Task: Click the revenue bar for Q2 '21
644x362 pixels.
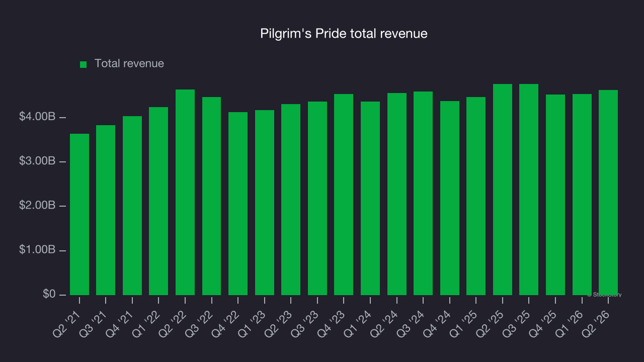Action: pyautogui.click(x=79, y=214)
